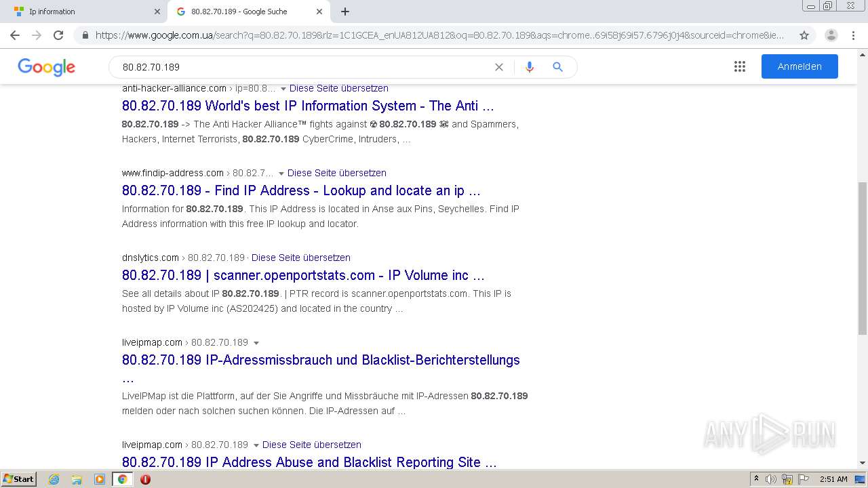Viewport: 868px width, 488px height.
Task: Expand first liveipmap.com result options arrow
Action: click(256, 343)
